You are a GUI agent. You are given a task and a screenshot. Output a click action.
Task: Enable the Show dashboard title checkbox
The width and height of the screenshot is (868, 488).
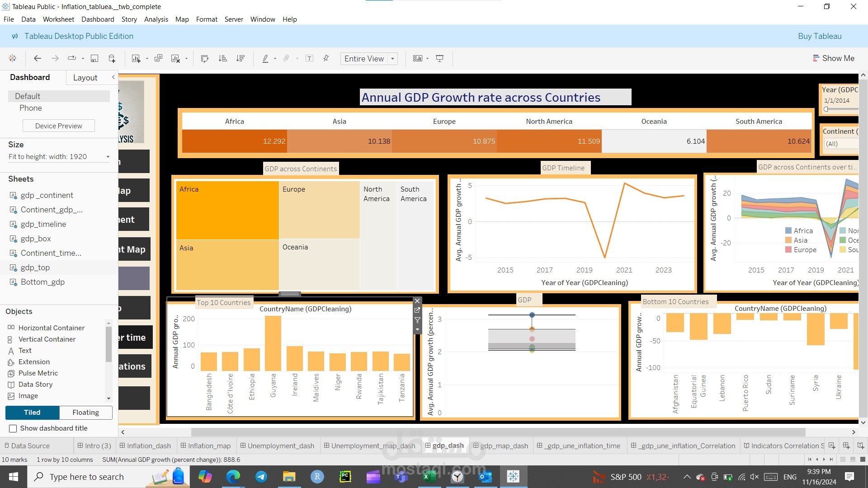click(13, 428)
